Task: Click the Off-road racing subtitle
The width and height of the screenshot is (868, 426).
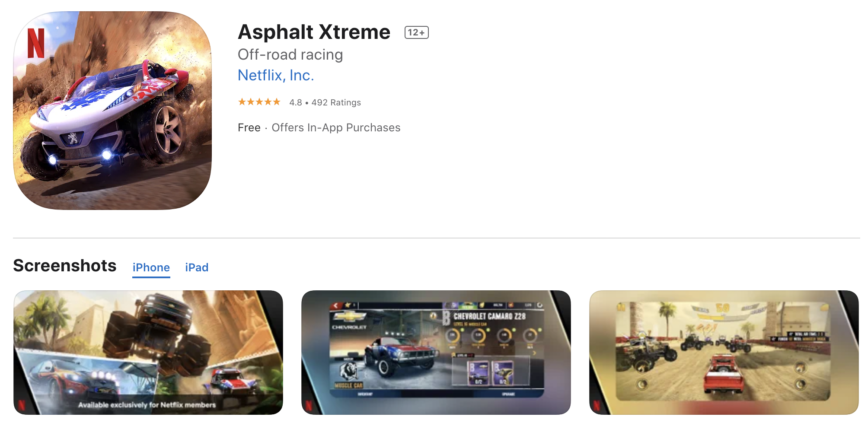Action: [290, 54]
